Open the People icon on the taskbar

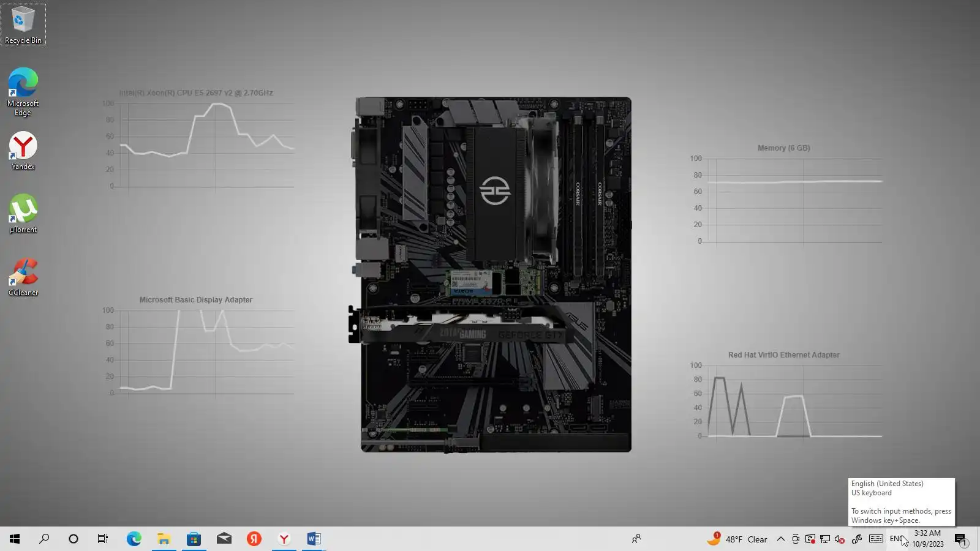click(636, 539)
